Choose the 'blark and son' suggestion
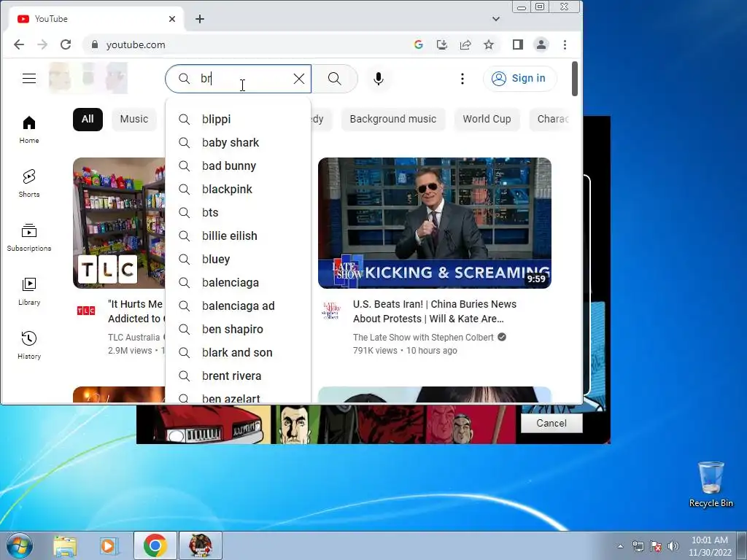Image resolution: width=747 pixels, height=560 pixels. click(239, 352)
